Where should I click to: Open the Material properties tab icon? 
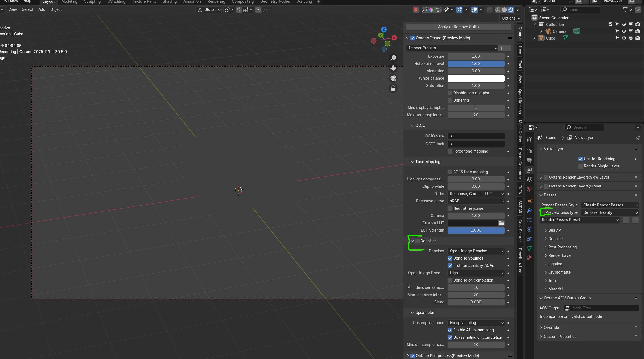(x=529, y=258)
